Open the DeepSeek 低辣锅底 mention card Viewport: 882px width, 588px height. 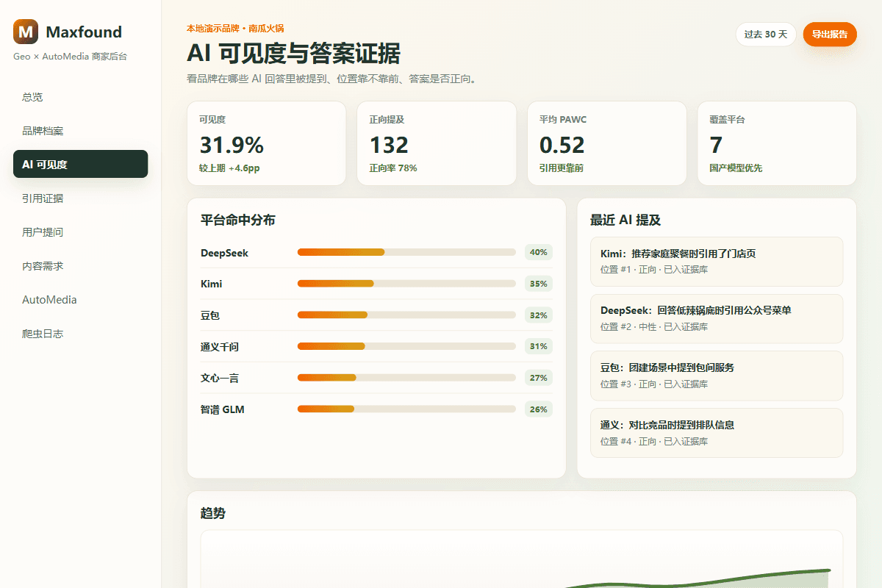tap(717, 319)
